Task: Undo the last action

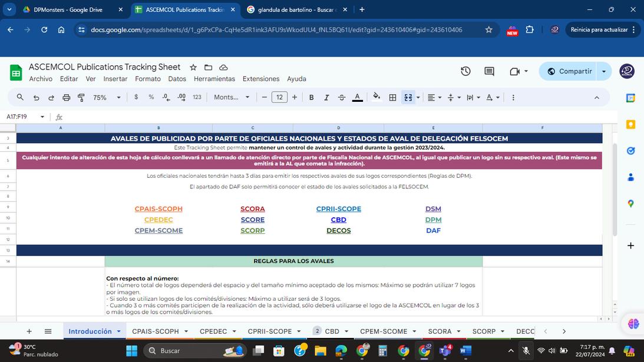Action: 36,97
